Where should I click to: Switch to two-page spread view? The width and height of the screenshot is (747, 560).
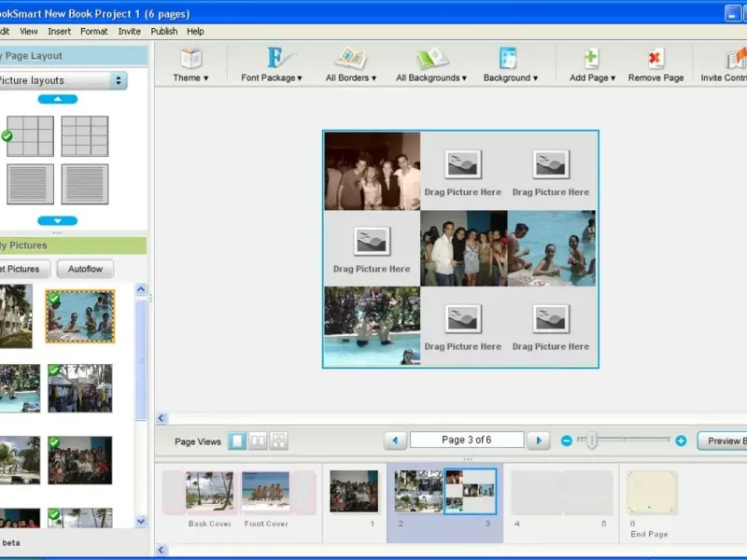tap(258, 441)
